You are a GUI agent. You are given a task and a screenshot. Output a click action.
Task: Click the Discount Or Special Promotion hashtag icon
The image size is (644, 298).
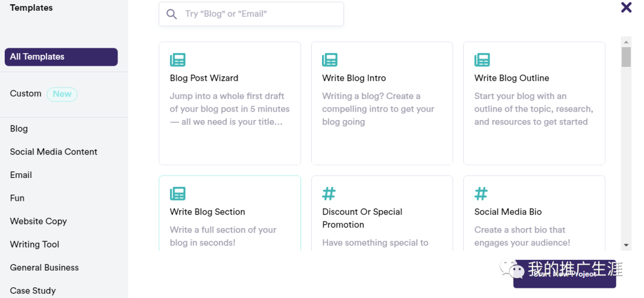click(329, 193)
